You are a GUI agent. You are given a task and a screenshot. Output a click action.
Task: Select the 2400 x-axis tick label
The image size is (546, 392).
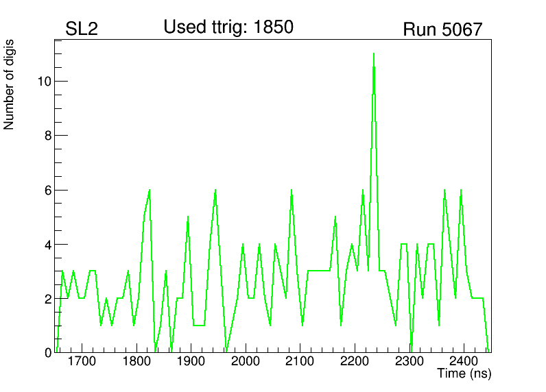463,361
